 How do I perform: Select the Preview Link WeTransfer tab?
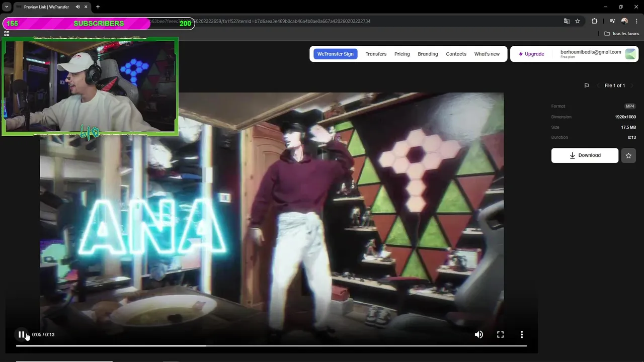[x=46, y=7]
